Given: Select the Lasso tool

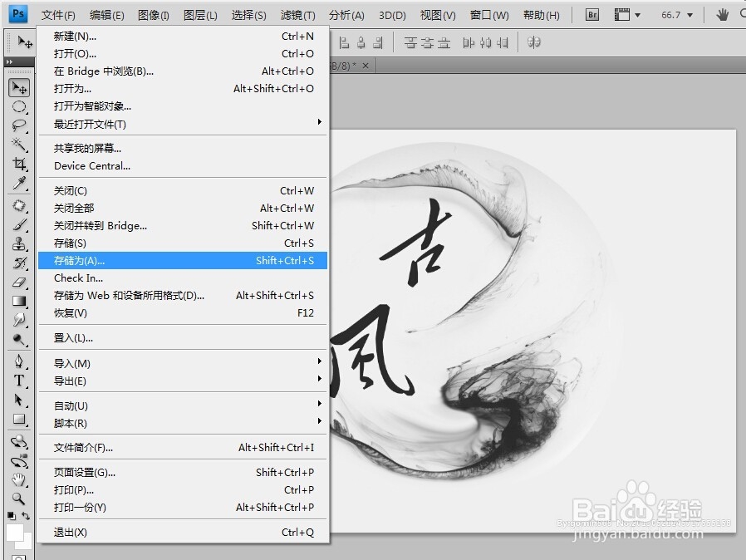Looking at the screenshot, I should [20, 125].
